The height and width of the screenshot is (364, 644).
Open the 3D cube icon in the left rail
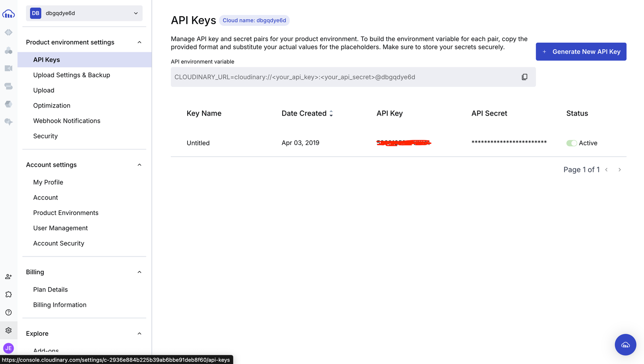8,104
